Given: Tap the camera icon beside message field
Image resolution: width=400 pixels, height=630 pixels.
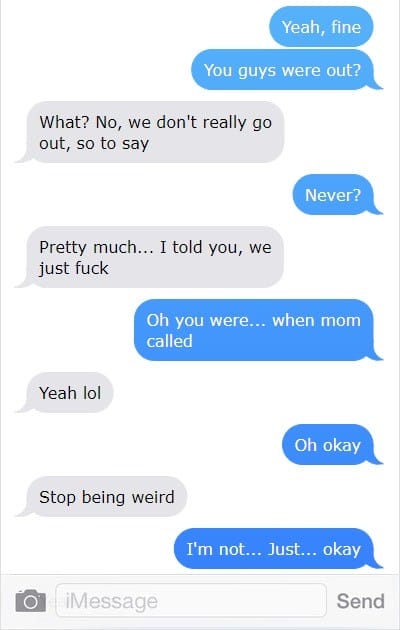Looking at the screenshot, I should 31,601.
